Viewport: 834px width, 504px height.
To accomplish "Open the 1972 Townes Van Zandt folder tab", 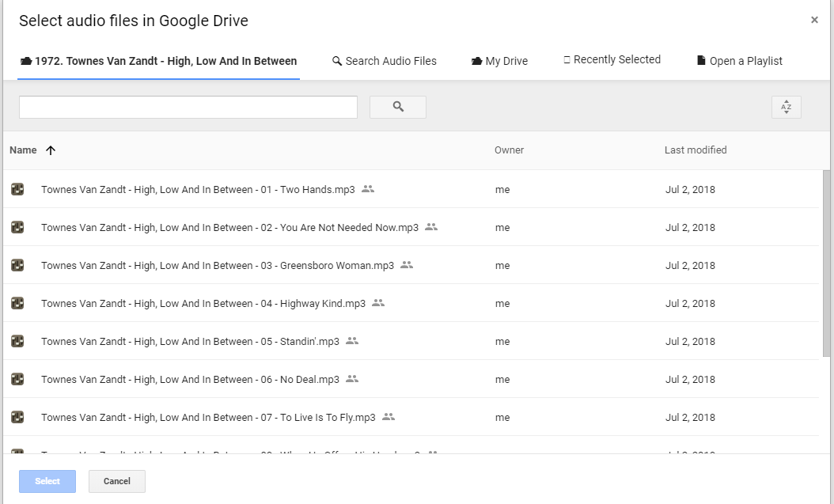I will coord(158,61).
